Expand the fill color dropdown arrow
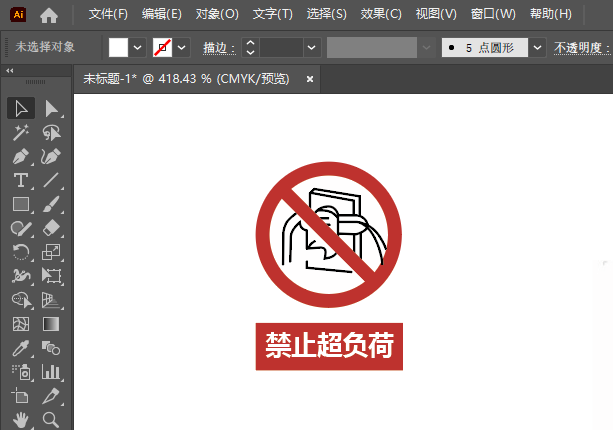The width and height of the screenshot is (613, 430). 137,48
